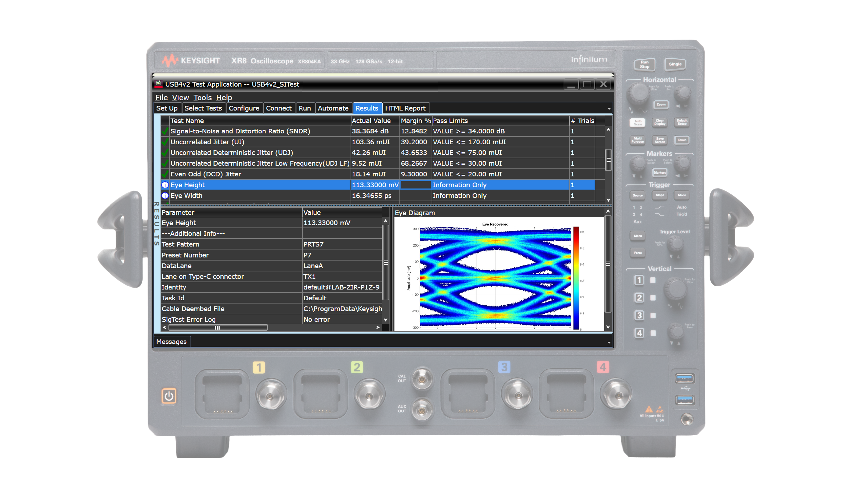Toggle Vertical channel 4 key
868x488 pixels.
[639, 333]
